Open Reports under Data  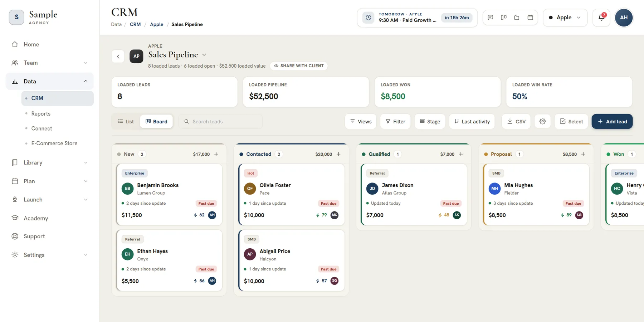58,114
